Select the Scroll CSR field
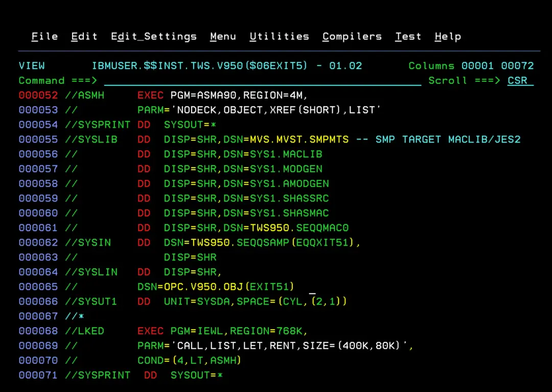Screen dimensions: 552x392 521,81
